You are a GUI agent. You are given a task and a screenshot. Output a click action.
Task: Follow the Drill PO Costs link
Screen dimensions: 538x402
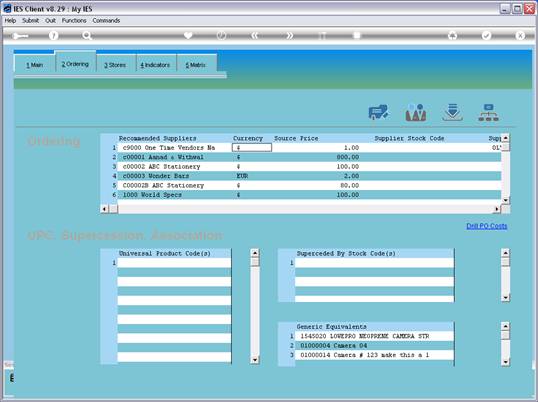click(x=487, y=226)
